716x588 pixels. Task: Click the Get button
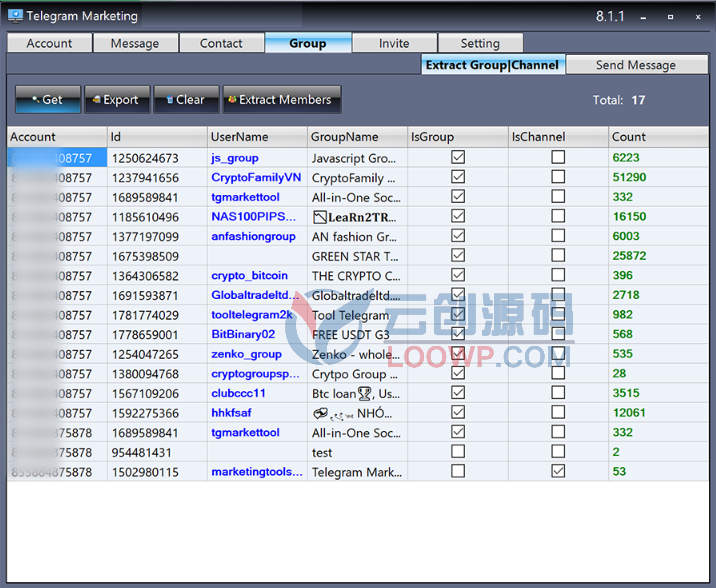[x=48, y=100]
